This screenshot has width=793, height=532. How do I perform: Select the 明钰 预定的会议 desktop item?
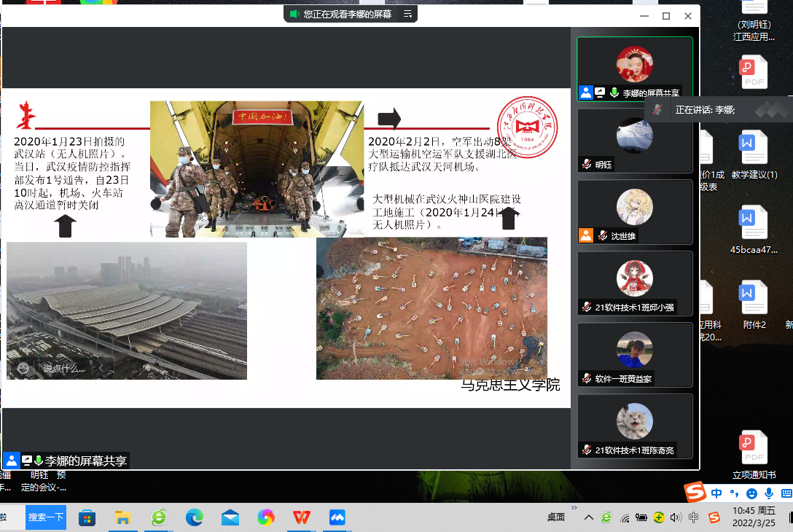[44, 481]
